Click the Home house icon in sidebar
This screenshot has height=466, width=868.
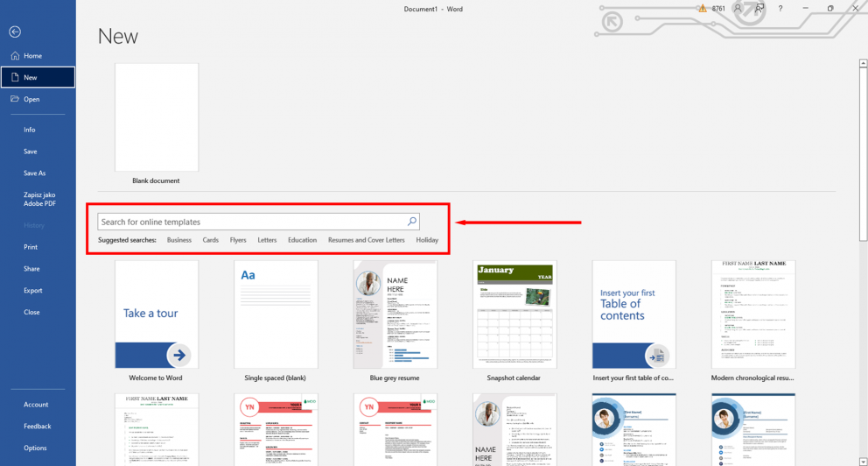click(15, 55)
